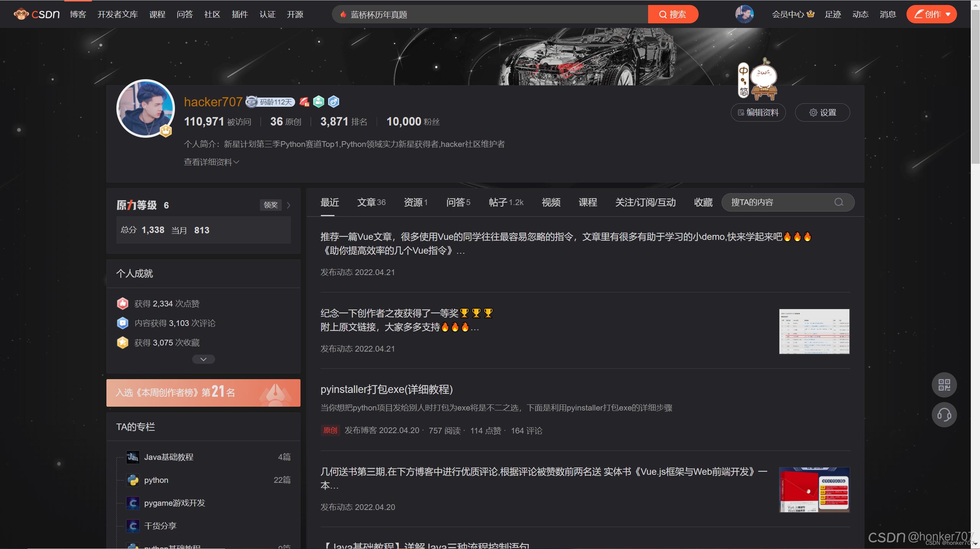Screen dimensions: 980x549
Task: Click the Java基础教程 column icon
Action: (x=133, y=457)
